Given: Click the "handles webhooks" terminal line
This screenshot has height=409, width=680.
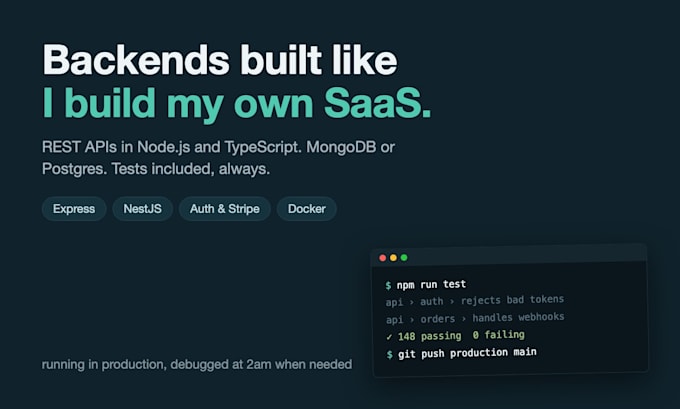Looking at the screenshot, I should point(475,318).
